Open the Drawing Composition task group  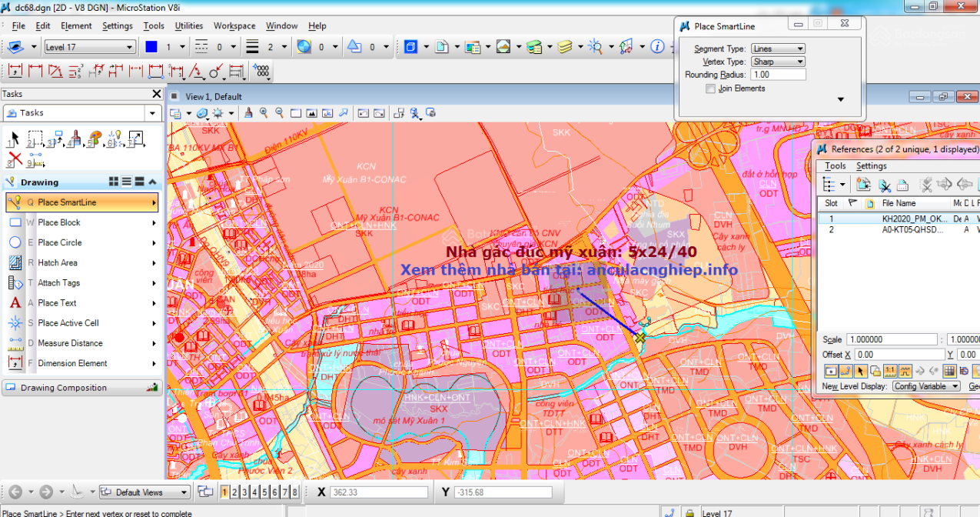64,388
